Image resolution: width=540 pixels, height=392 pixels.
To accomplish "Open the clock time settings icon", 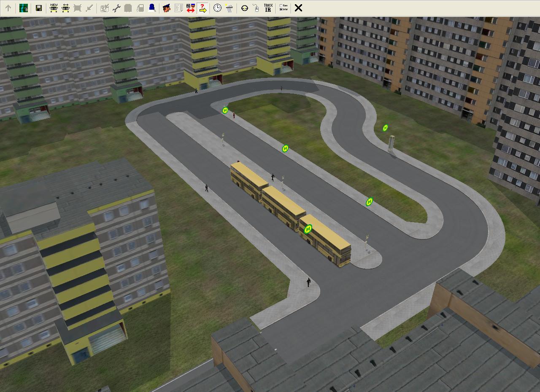I will pos(217,8).
